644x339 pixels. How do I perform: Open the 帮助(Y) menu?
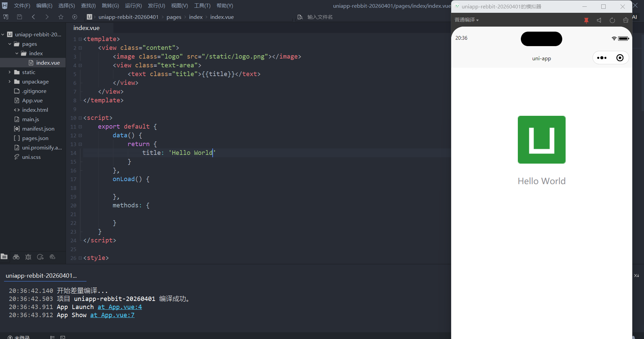click(x=225, y=6)
